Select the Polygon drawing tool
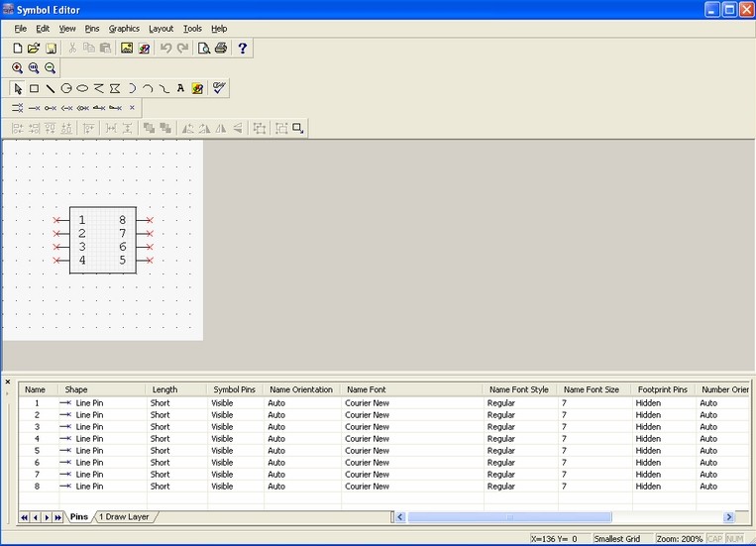756x546 pixels. (115, 89)
